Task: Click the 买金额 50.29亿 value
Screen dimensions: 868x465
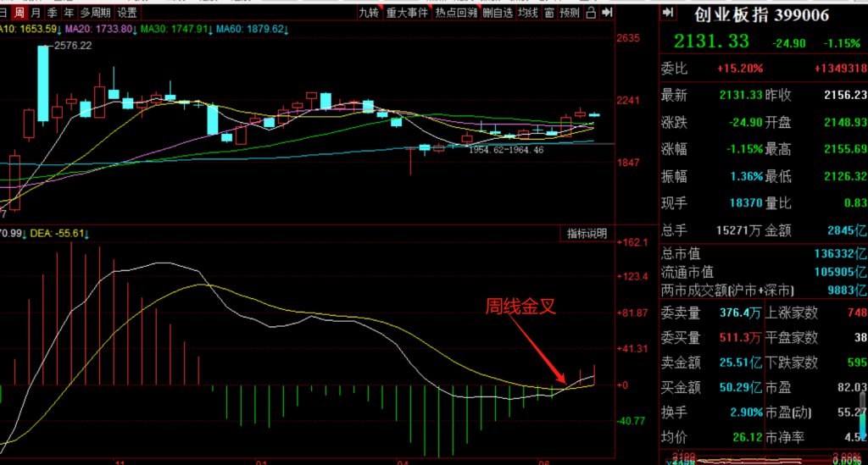Action: tap(740, 388)
